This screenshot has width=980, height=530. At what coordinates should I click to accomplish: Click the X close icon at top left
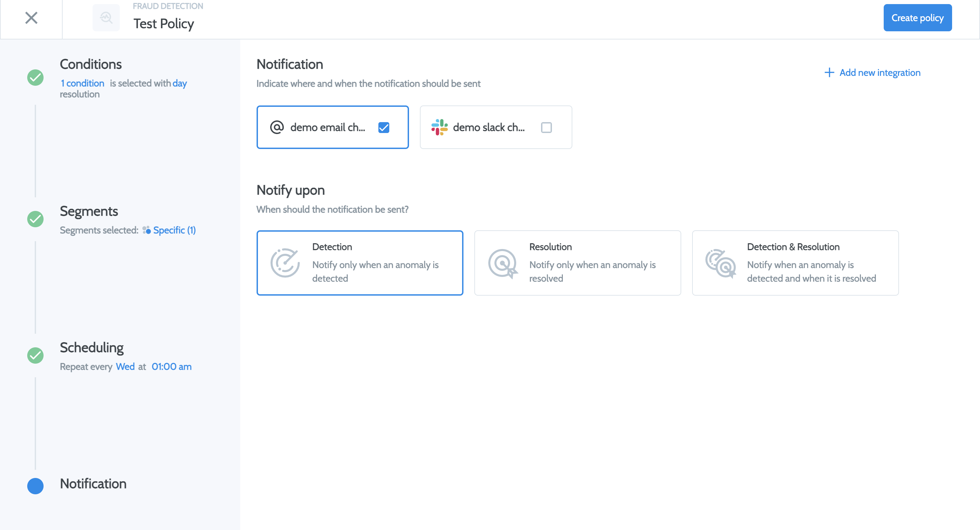(x=31, y=18)
